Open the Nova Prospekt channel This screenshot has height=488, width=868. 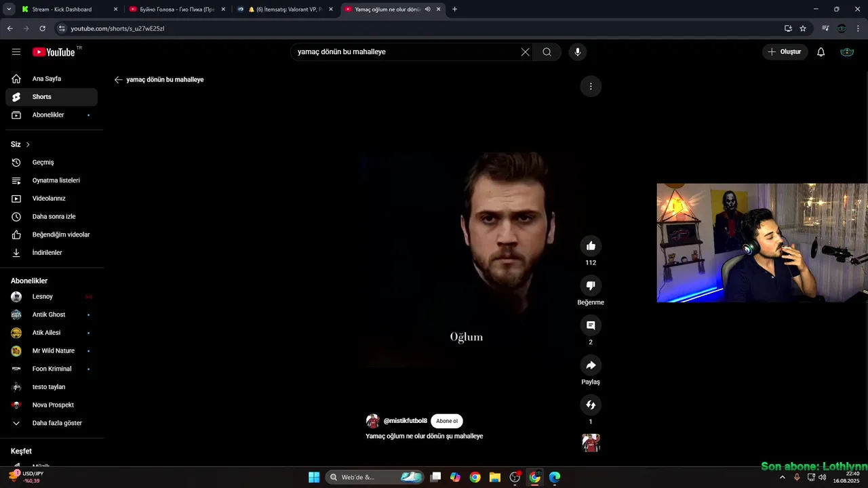pyautogui.click(x=52, y=405)
